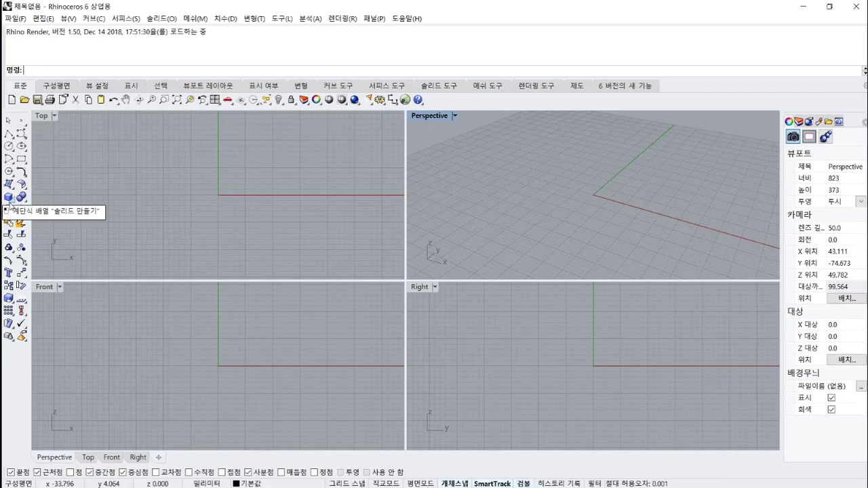Image resolution: width=868 pixels, height=488 pixels.
Task: Uncheck the 회색 checkbox in 배경무늬
Action: pyautogui.click(x=831, y=409)
